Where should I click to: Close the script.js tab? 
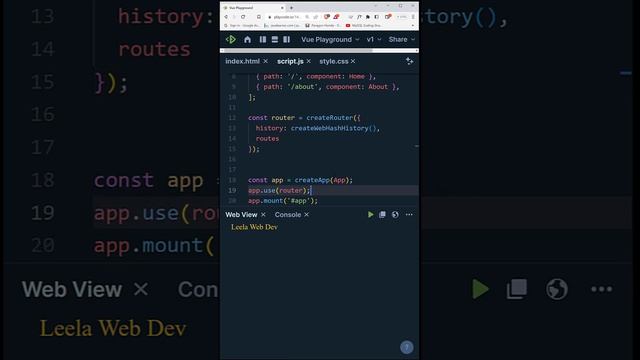tap(309, 61)
